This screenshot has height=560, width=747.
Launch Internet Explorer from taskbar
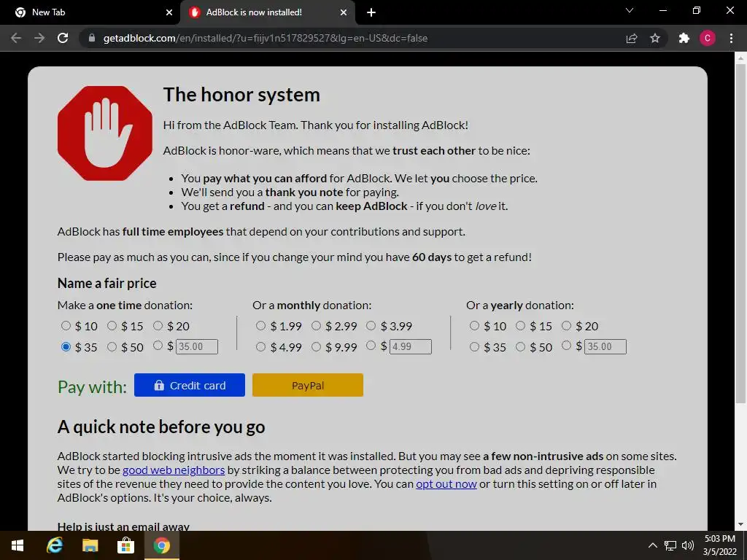[x=54, y=545]
